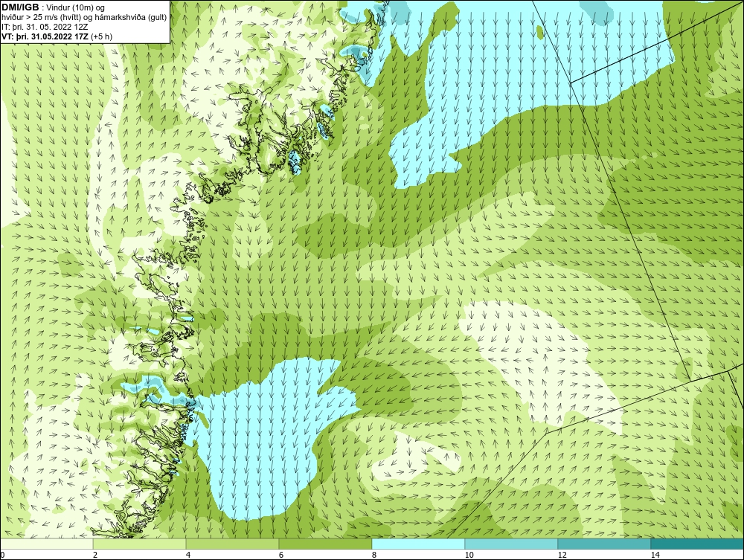This screenshot has height=560, width=744.
Task: Click the scale label '8'
Action: (x=374, y=555)
